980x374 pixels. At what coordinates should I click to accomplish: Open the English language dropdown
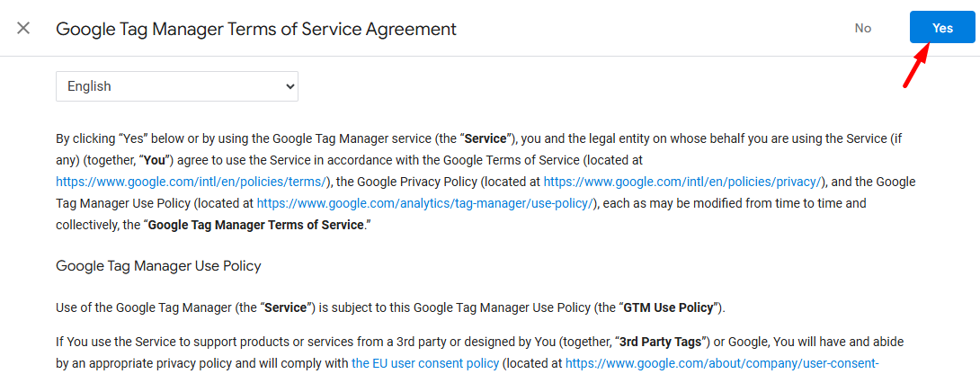tap(177, 86)
